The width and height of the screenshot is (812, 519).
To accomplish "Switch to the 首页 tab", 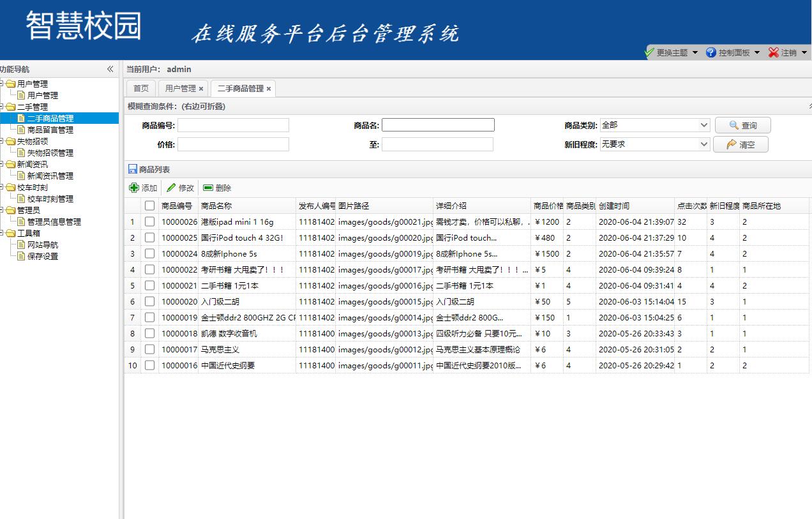I will (x=140, y=88).
